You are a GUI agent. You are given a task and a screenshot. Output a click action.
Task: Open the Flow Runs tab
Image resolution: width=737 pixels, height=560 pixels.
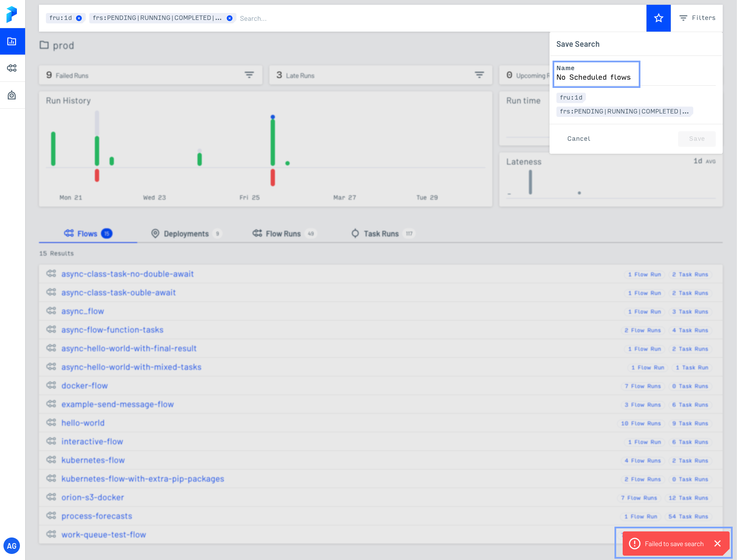[284, 233]
